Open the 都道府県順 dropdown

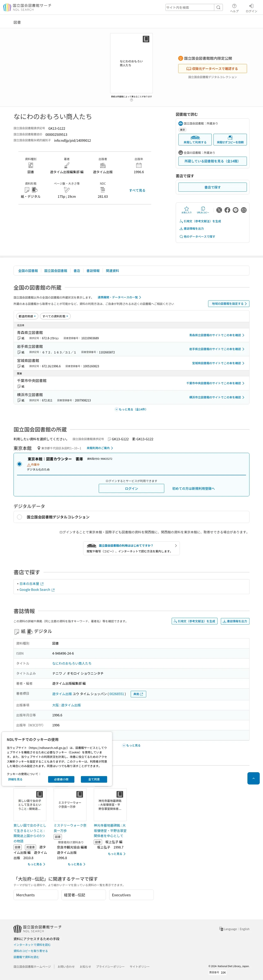pyautogui.click(x=27, y=316)
